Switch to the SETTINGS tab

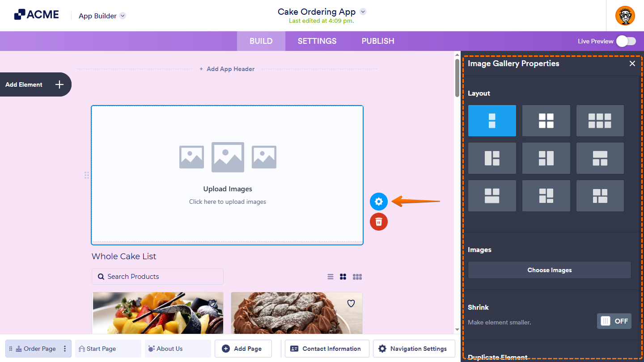coord(317,41)
